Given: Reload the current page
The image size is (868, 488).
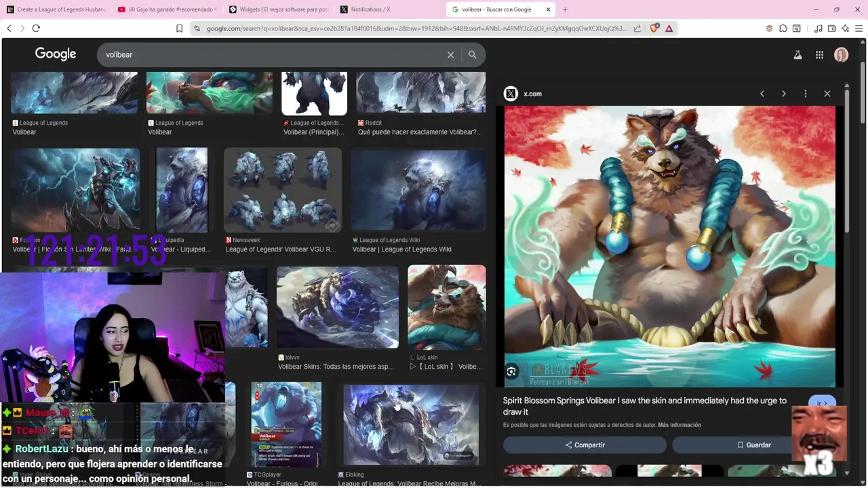Looking at the screenshot, I should tap(36, 28).
